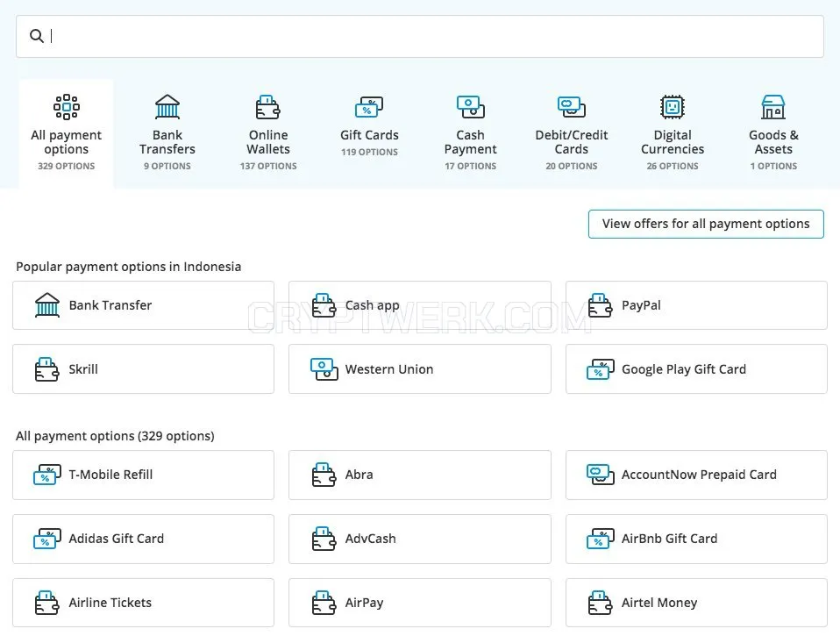Viewport: 840px width, 636px height.
Task: Click the search magnifier icon
Action: [37, 36]
